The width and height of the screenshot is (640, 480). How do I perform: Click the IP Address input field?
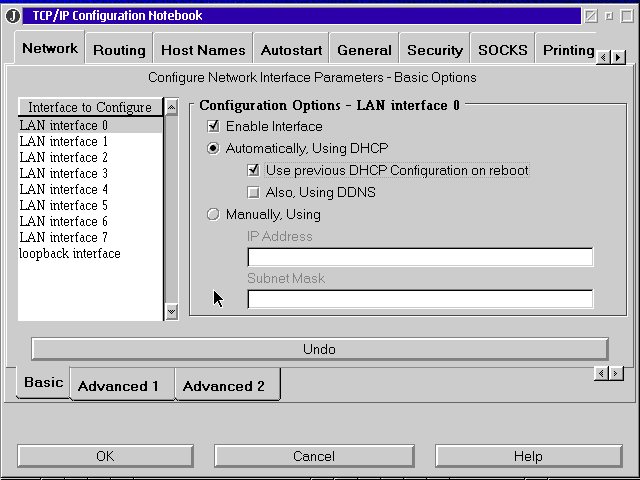[420, 257]
